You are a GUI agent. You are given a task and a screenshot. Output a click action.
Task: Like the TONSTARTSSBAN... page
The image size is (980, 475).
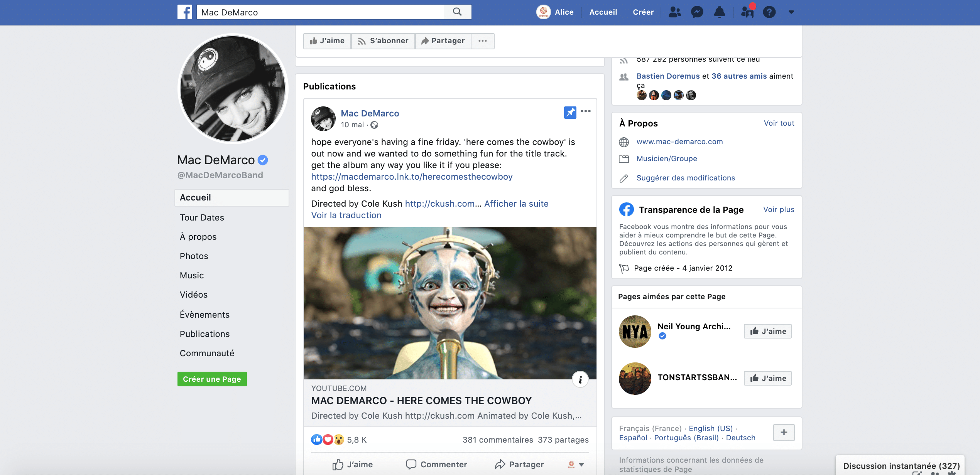[x=767, y=378]
